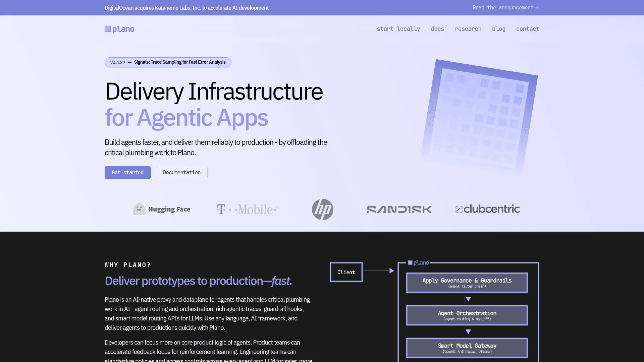Click the Plano logo in the header
Viewport: 644px width, 362px height.
119,29
